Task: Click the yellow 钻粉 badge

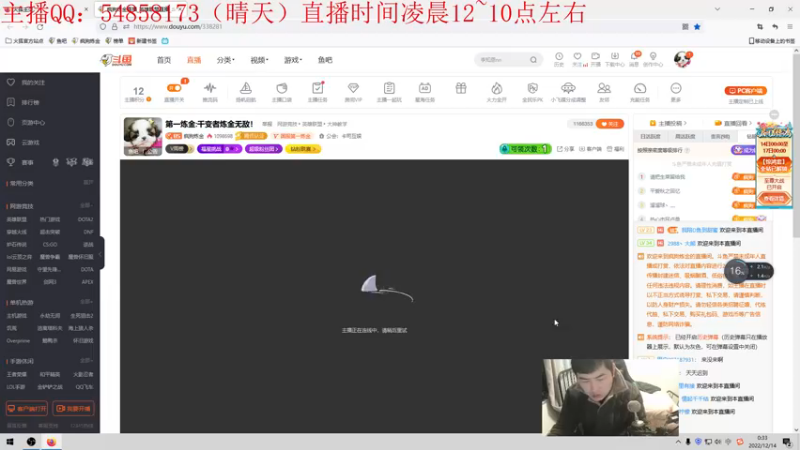Action: [x=303, y=149]
